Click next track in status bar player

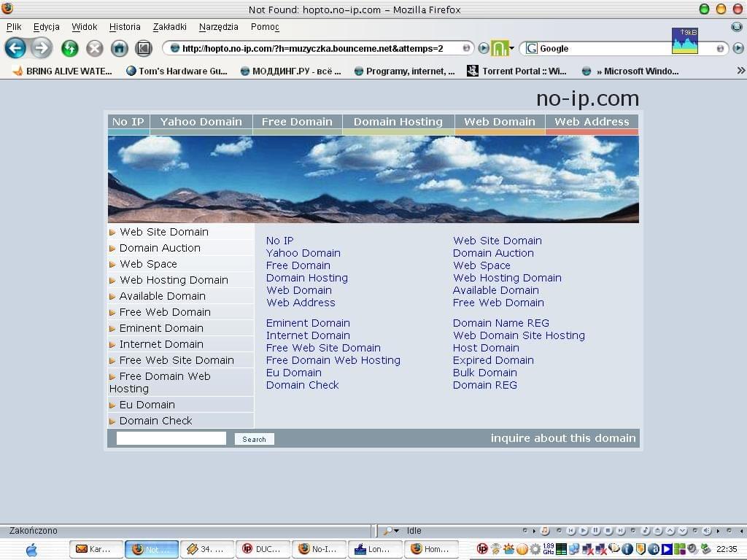(620, 530)
